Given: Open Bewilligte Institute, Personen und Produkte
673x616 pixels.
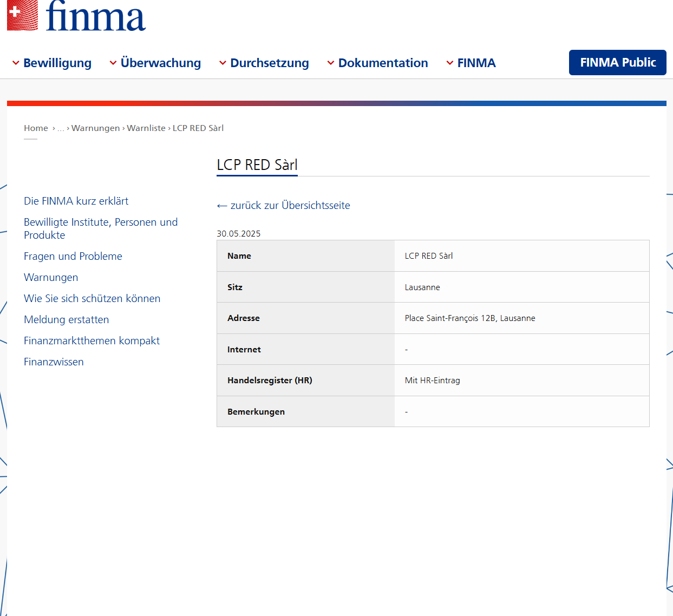Looking at the screenshot, I should (x=101, y=228).
